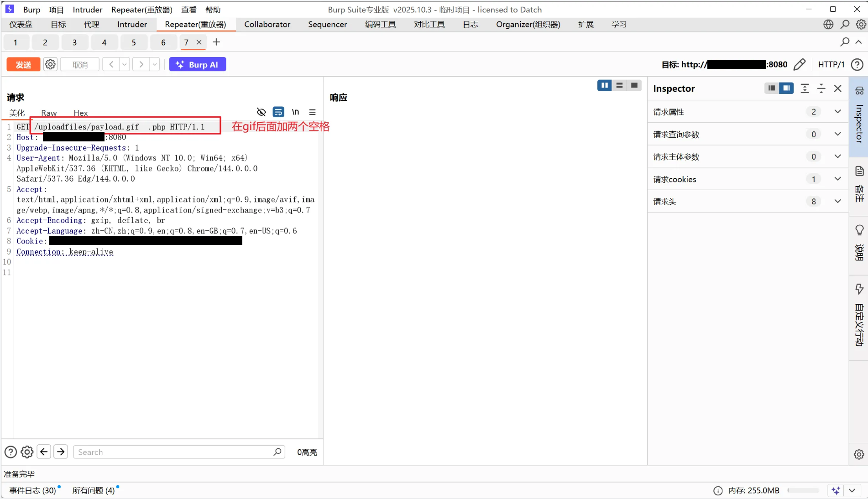Expand the 请求cookies section
The height and width of the screenshot is (499, 868).
[x=748, y=179]
